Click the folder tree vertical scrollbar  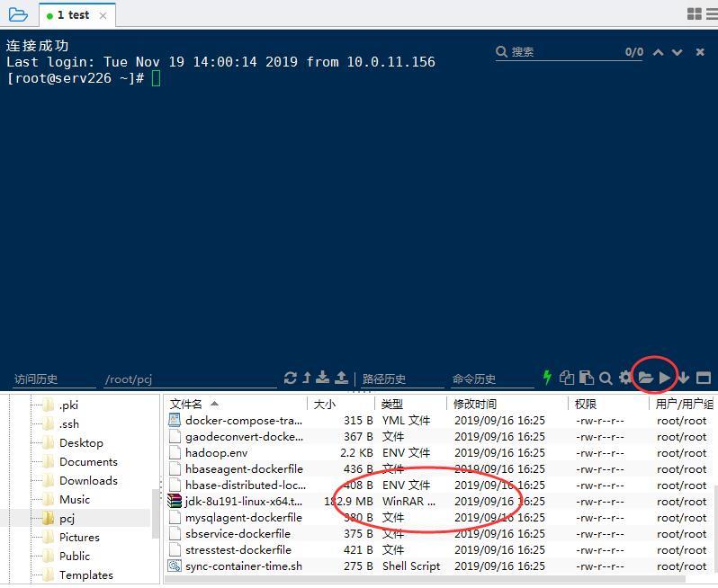[156, 513]
